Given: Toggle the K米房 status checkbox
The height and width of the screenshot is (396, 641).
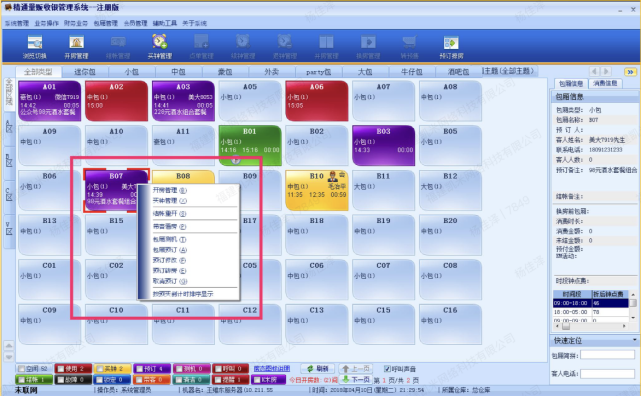Looking at the screenshot, I should point(256,380).
